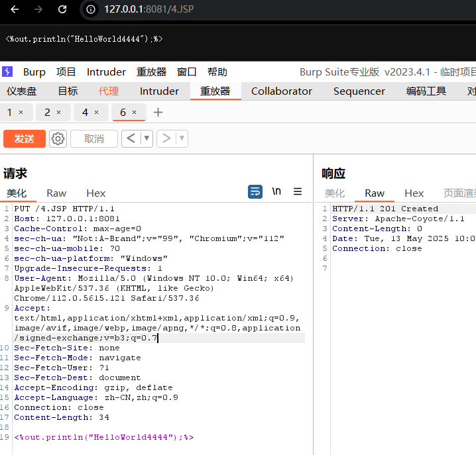The image size is (476, 455).
Task: Add a new Repeater tab with plus
Action: click(158, 113)
